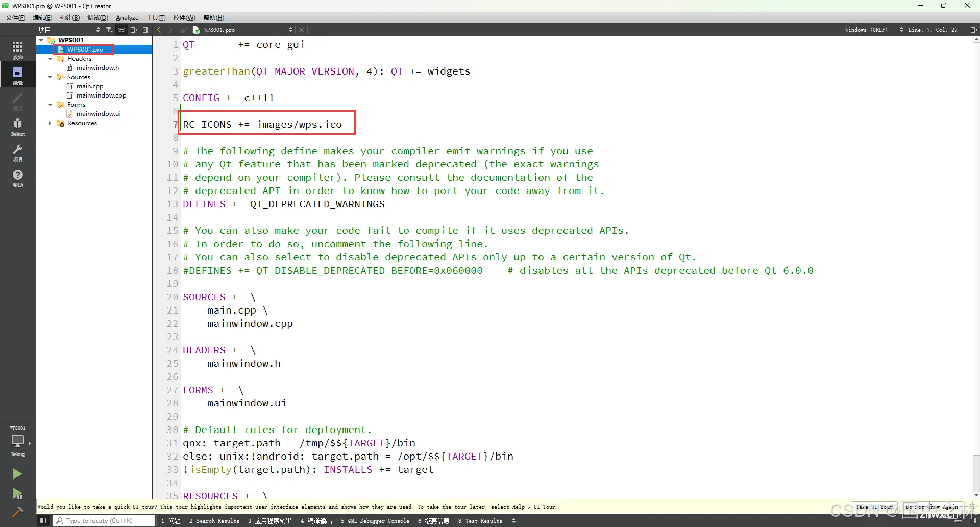Open the 构建(B) menu
This screenshot has width=980, height=527.
tap(69, 18)
